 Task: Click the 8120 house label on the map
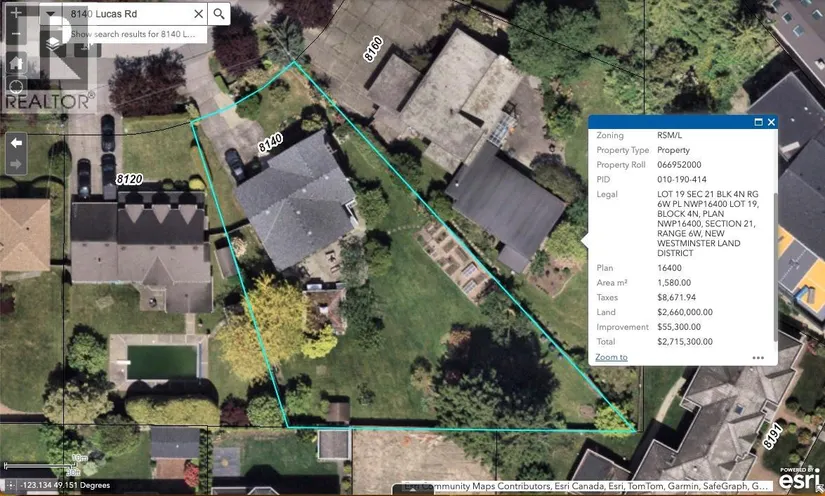[x=130, y=179]
